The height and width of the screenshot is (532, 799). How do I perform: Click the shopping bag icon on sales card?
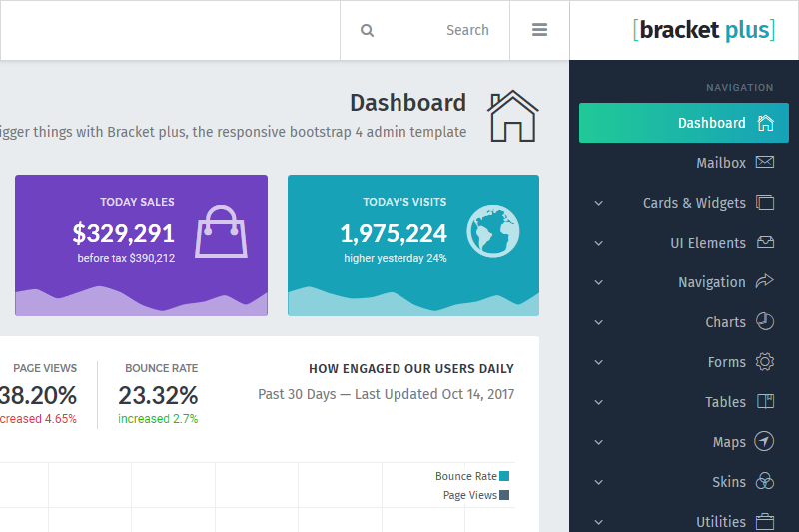click(220, 232)
